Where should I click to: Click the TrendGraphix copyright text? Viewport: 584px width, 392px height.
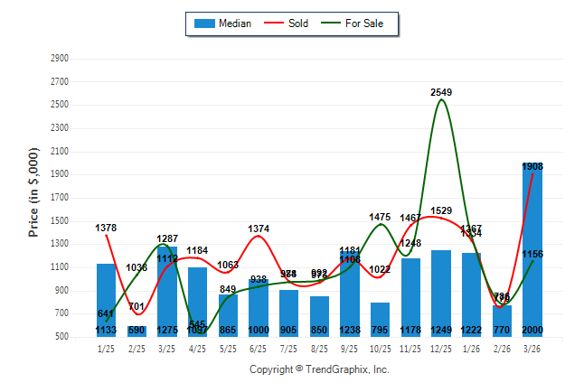[x=318, y=370]
